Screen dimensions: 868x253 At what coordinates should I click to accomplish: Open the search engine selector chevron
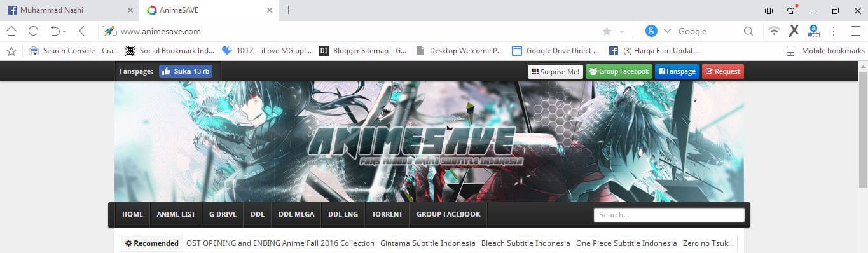666,31
